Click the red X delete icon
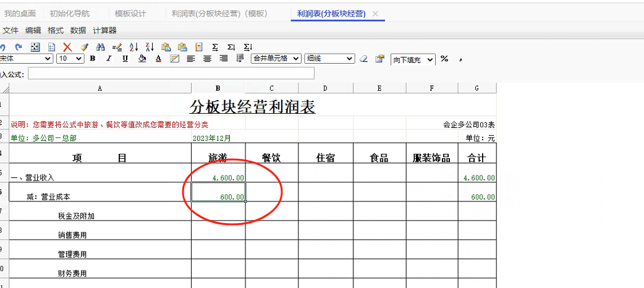Viewport: 644px width, 288px height. 68,47
